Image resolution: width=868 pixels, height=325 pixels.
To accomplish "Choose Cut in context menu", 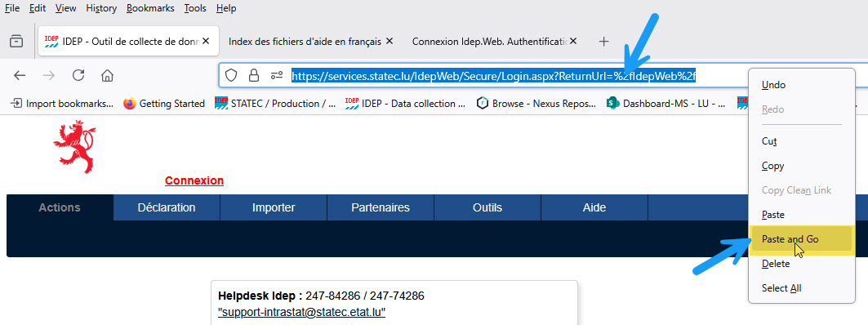I will (802, 141).
